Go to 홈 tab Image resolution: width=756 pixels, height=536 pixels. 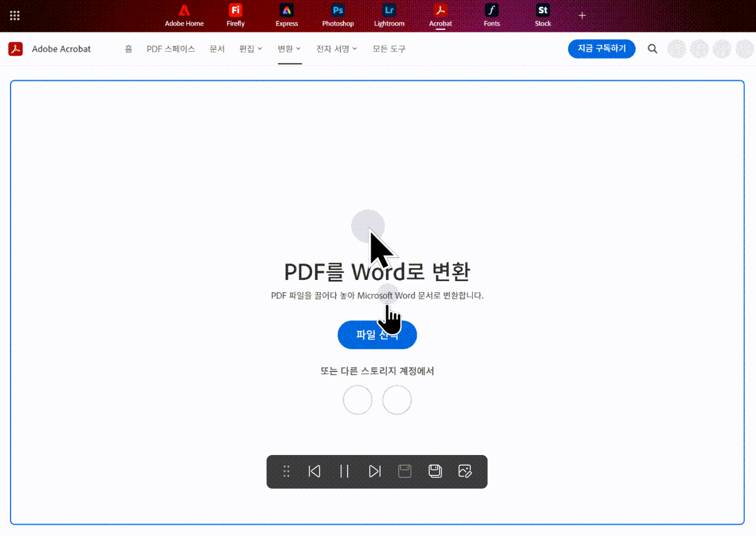tap(128, 49)
